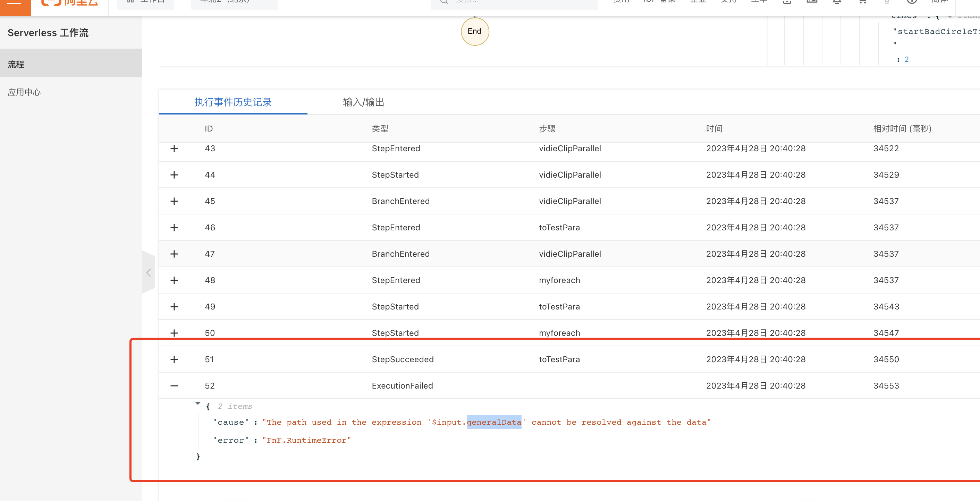Click relative time 34529 cell
This screenshot has height=501, width=980.
tap(886, 175)
